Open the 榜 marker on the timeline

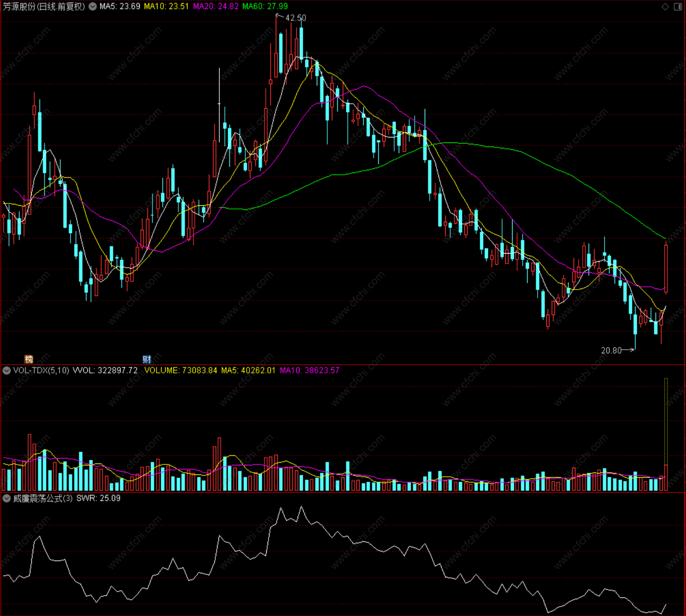(29, 359)
